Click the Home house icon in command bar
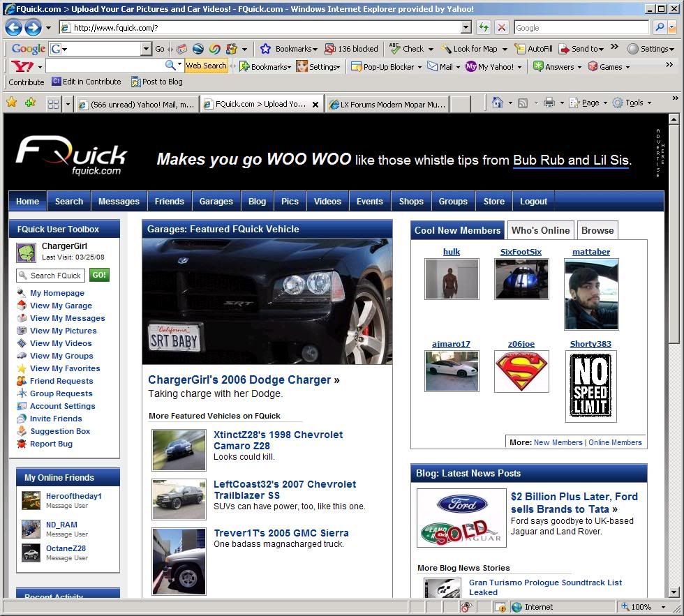The width and height of the screenshot is (684, 616). (497, 103)
